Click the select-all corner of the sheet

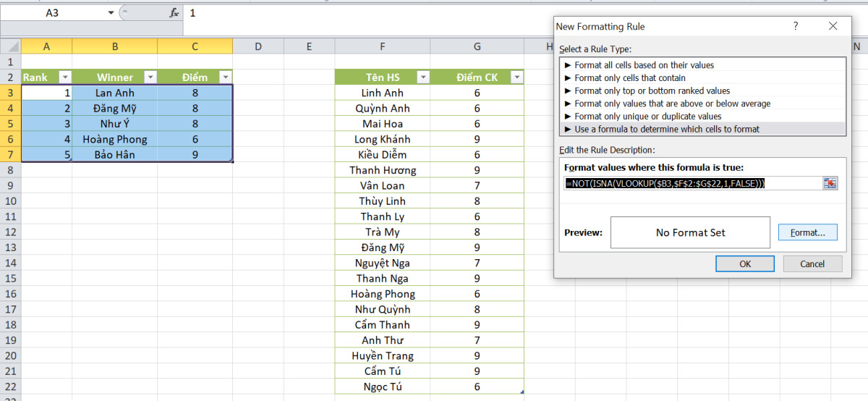click(x=10, y=46)
